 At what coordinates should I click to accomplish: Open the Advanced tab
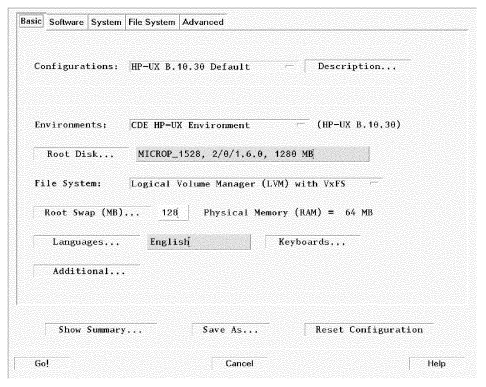(x=203, y=22)
